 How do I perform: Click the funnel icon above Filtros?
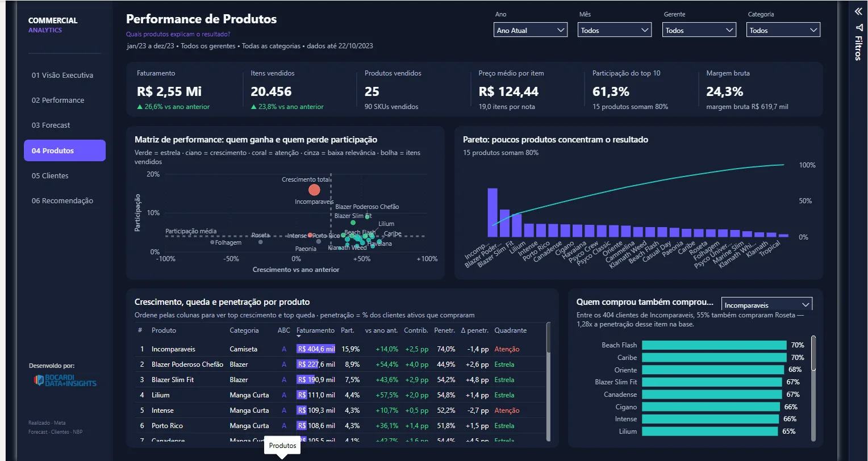[x=858, y=27]
